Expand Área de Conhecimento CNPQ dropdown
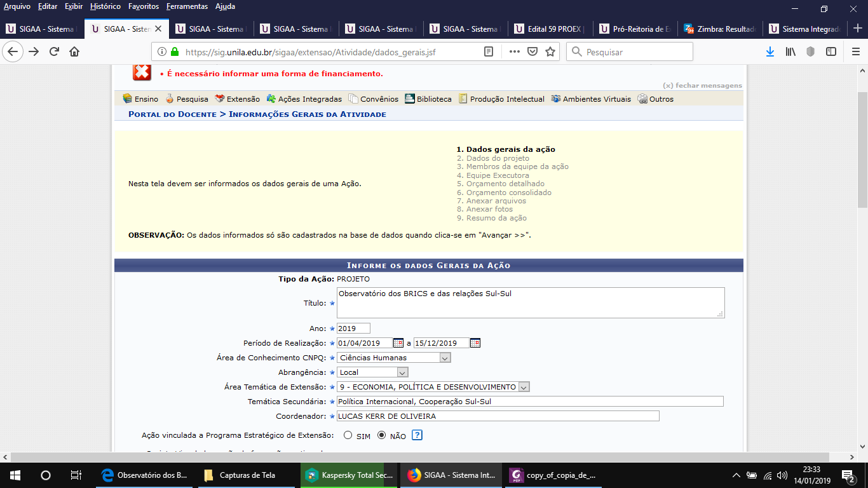The image size is (868, 488). tap(445, 358)
